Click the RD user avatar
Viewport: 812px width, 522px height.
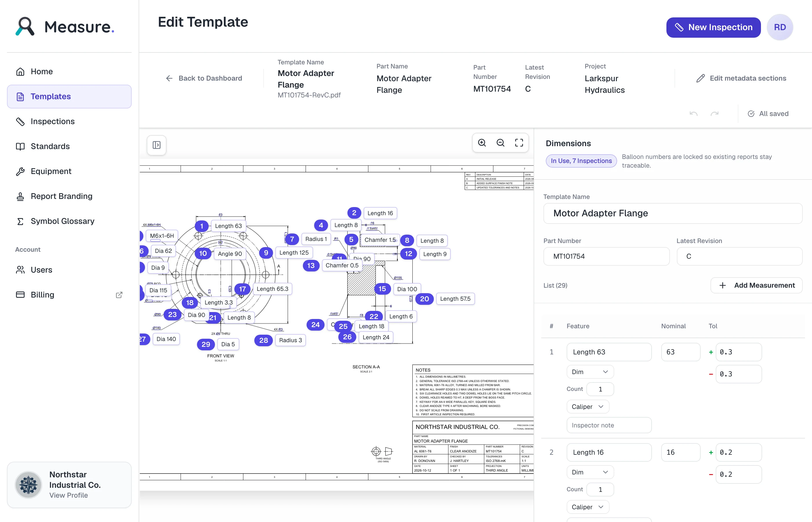click(x=780, y=27)
